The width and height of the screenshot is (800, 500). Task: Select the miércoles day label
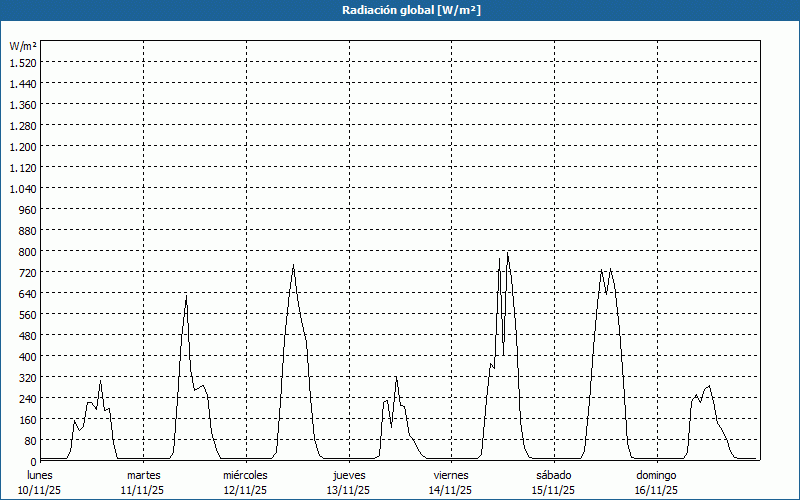pos(245,475)
